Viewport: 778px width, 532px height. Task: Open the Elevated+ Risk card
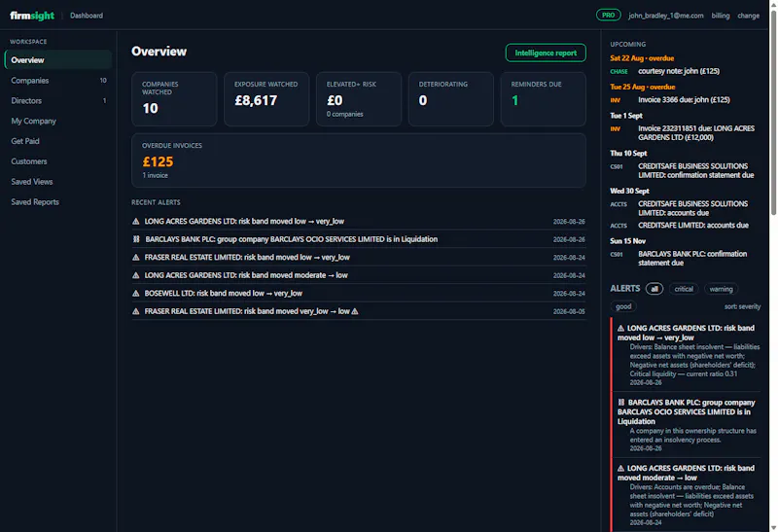[x=359, y=99]
